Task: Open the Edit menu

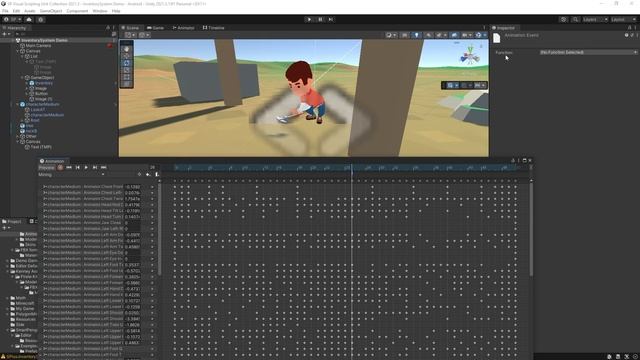Action: click(16, 11)
